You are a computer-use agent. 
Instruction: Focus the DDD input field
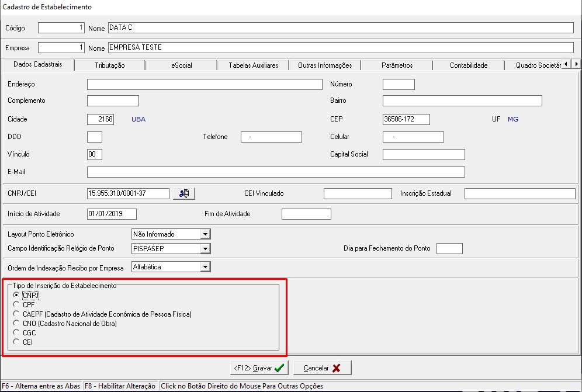click(95, 137)
